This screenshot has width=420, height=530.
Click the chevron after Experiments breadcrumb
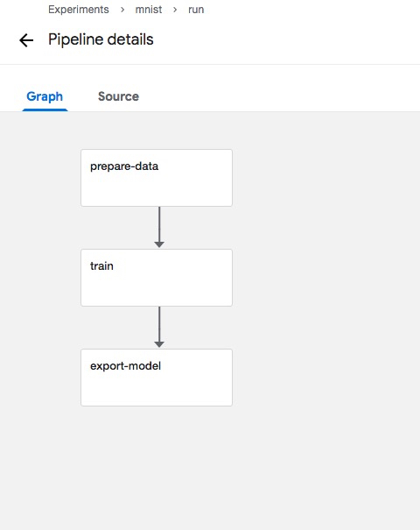coord(122,10)
